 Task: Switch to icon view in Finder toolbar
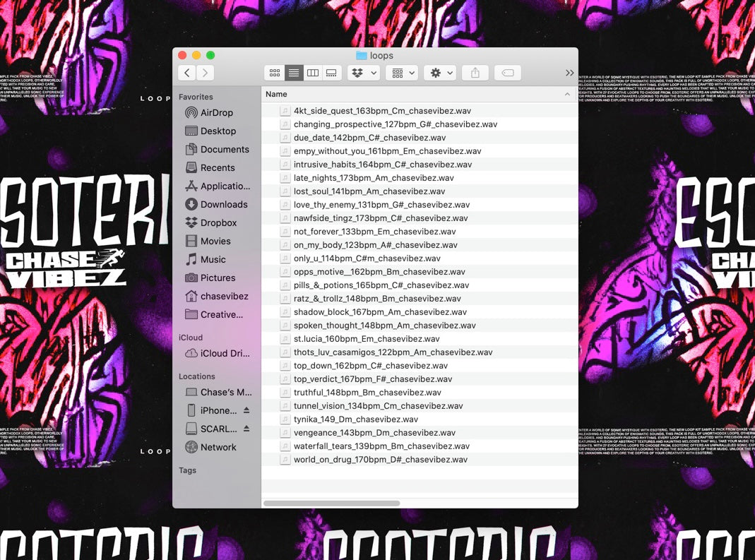pos(275,73)
